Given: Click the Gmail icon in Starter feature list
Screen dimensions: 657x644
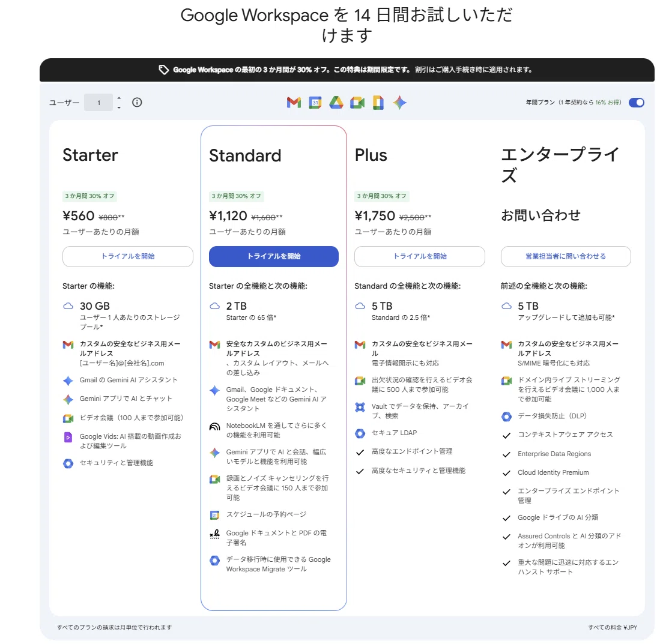Looking at the screenshot, I should click(x=68, y=345).
